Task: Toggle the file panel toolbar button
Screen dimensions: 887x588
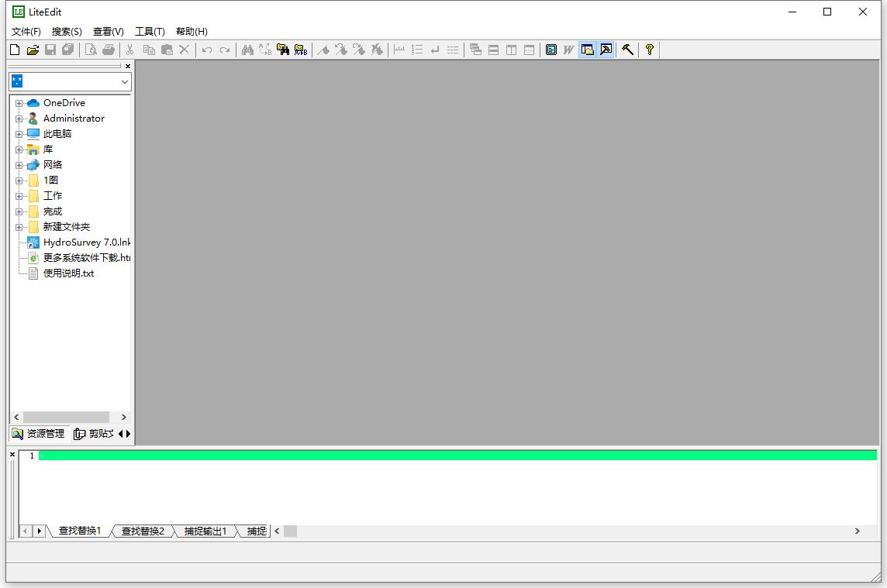Action: coord(588,50)
